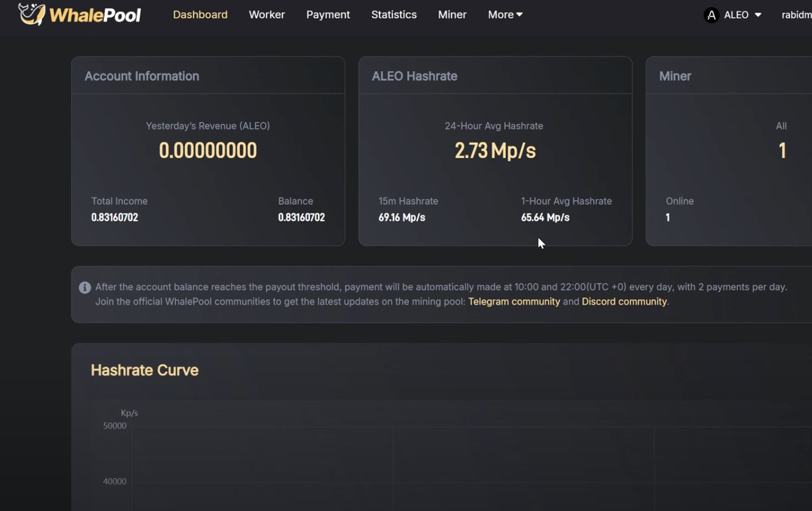Go to the Worker page
The image size is (812, 511).
click(x=267, y=14)
